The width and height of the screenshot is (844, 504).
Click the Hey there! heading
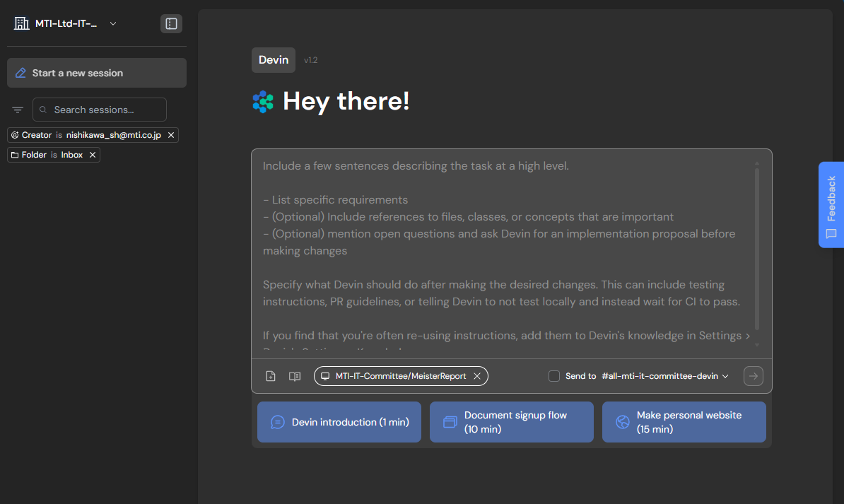[346, 101]
